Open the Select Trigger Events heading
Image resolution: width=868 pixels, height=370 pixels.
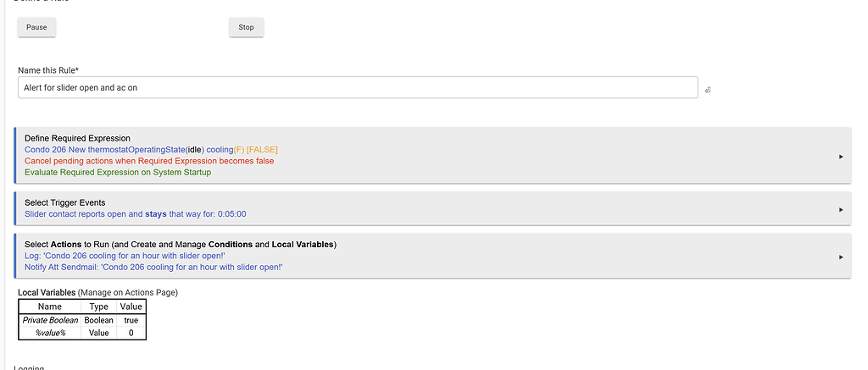(x=65, y=202)
